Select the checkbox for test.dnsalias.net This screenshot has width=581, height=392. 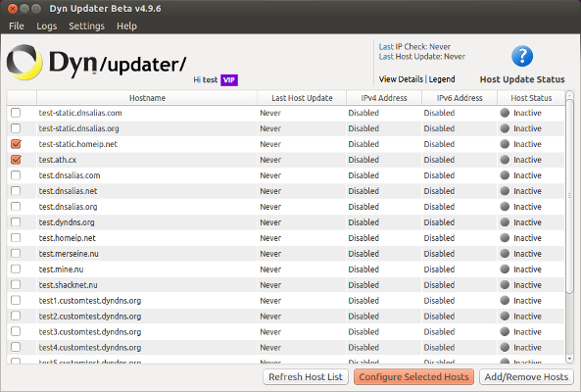pyautogui.click(x=16, y=191)
